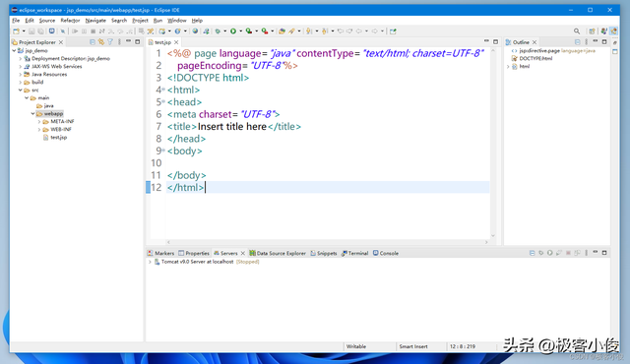Switch to the Snippets tab
Screen dimensions: 630x364
324,253
